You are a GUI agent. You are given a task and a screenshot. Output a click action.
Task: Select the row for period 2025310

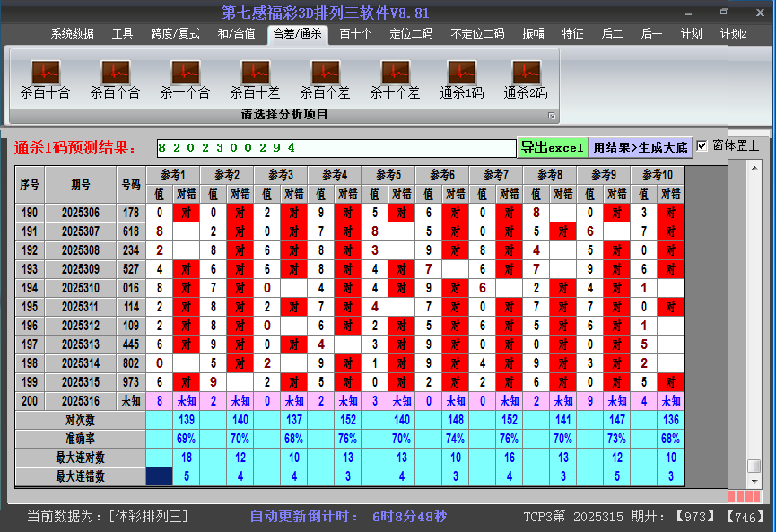pos(81,288)
